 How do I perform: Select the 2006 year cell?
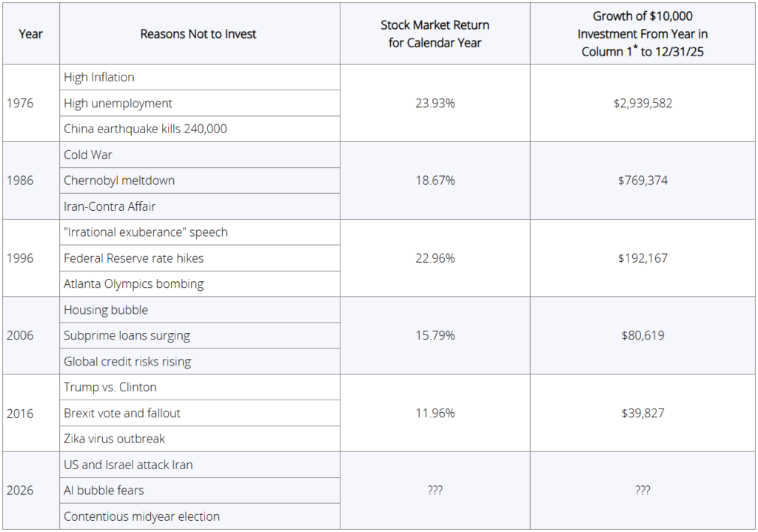point(20,336)
